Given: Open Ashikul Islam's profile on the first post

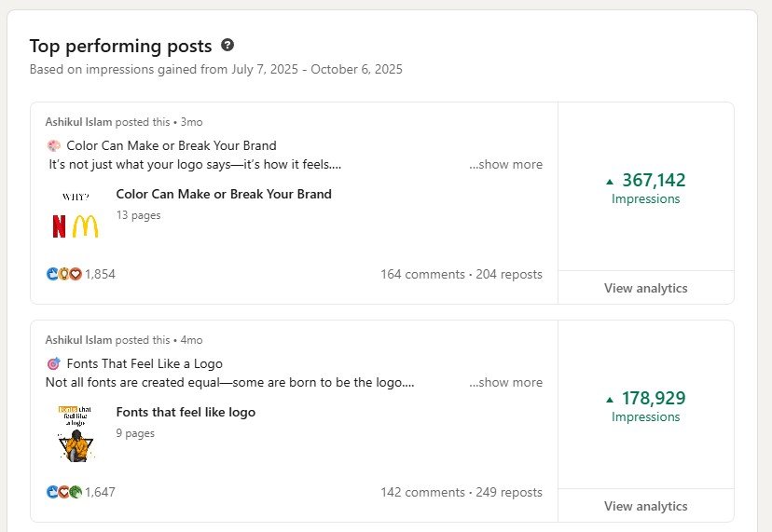Looking at the screenshot, I should coord(78,122).
